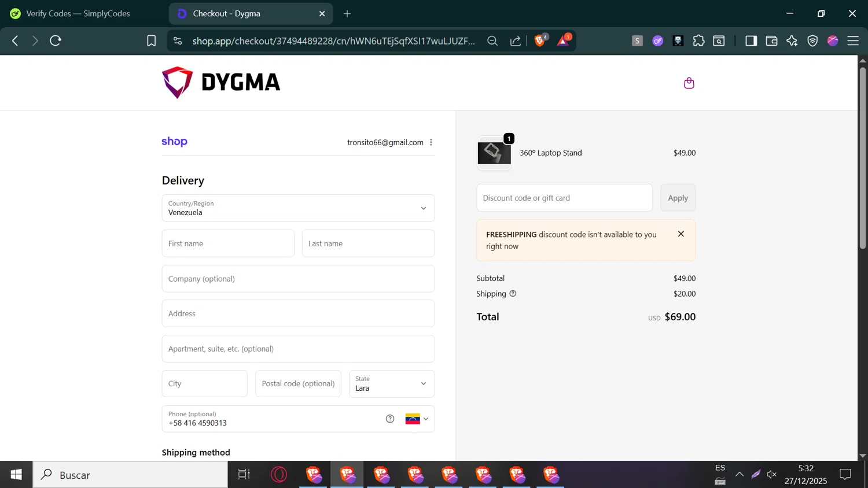The image size is (868, 488).
Task: Reload the checkout page
Action: click(x=56, y=40)
